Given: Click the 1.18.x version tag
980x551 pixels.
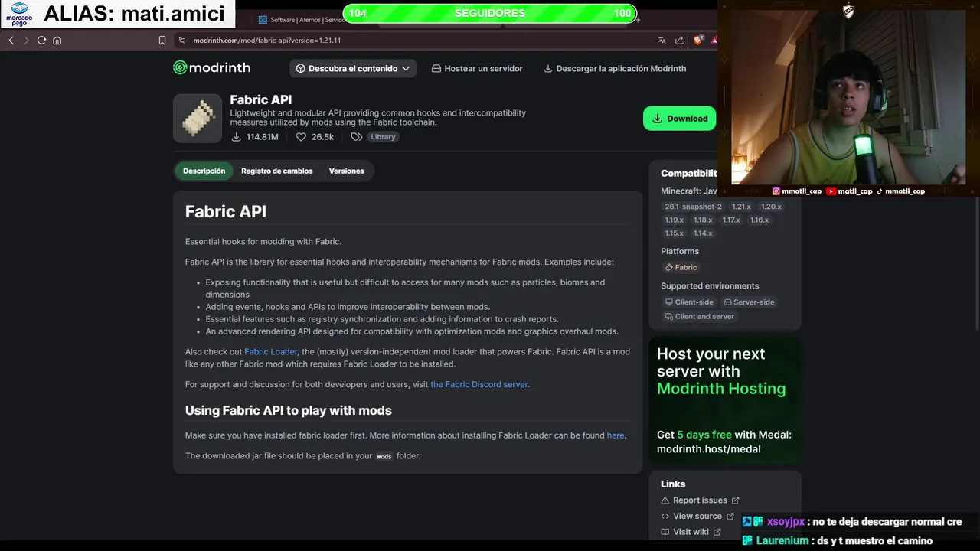Looking at the screenshot, I should click(x=703, y=220).
